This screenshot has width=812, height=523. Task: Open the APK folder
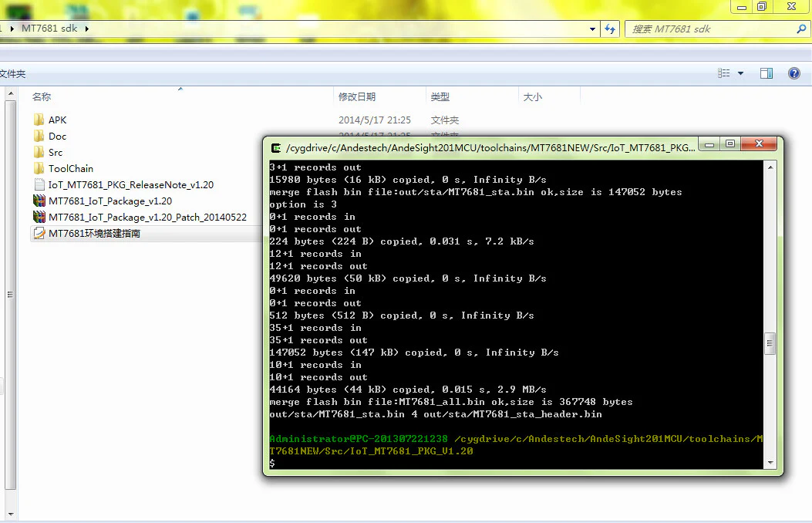coord(57,120)
